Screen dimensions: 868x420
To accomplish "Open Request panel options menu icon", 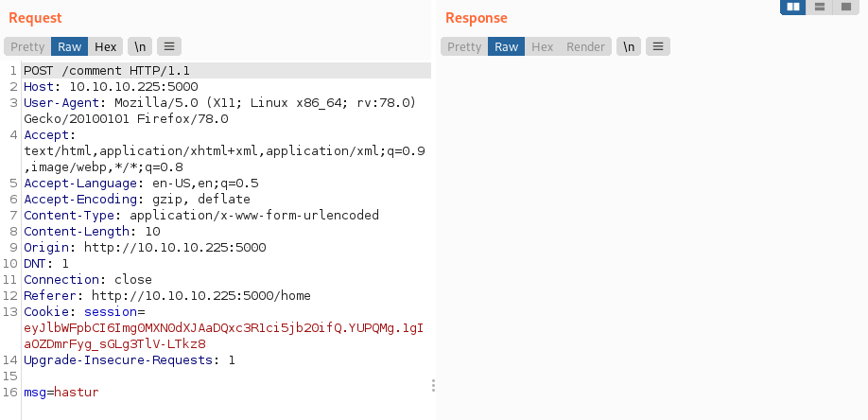I will [x=169, y=46].
